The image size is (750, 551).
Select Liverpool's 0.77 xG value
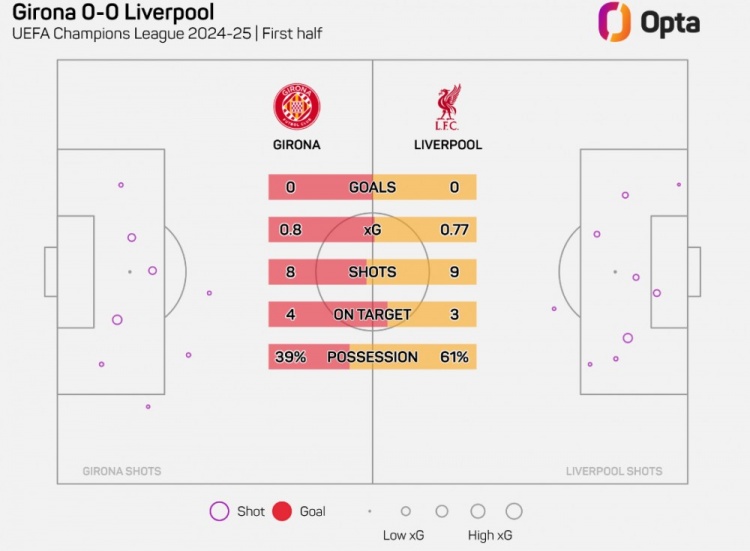pyautogui.click(x=454, y=230)
